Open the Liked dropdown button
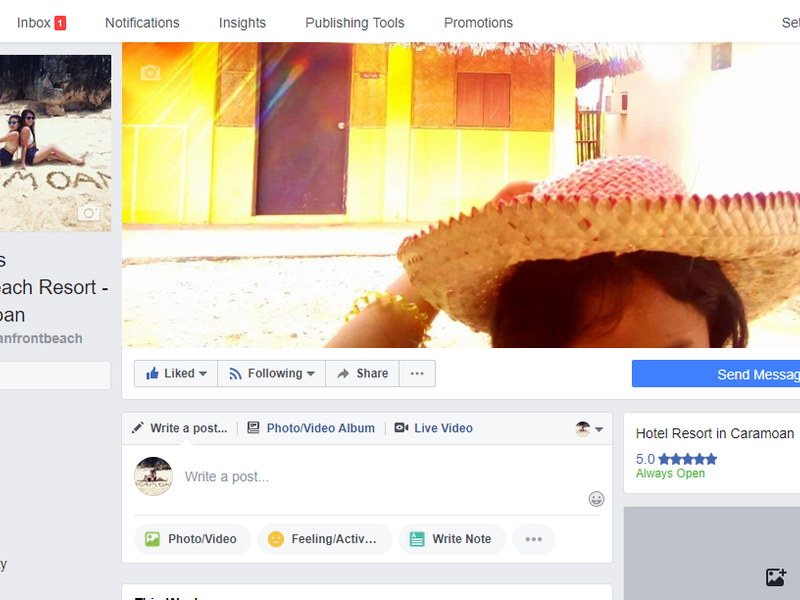800x600 pixels. point(176,373)
